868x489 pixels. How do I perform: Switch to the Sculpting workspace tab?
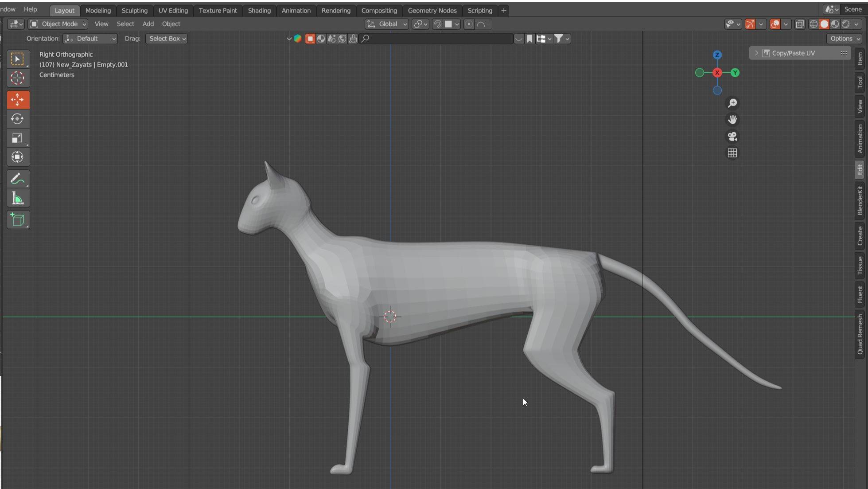[x=134, y=10]
